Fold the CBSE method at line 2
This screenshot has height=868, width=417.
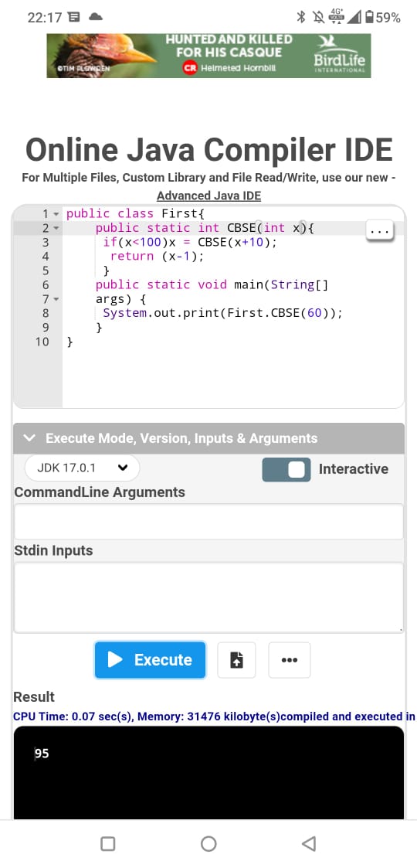click(x=56, y=228)
